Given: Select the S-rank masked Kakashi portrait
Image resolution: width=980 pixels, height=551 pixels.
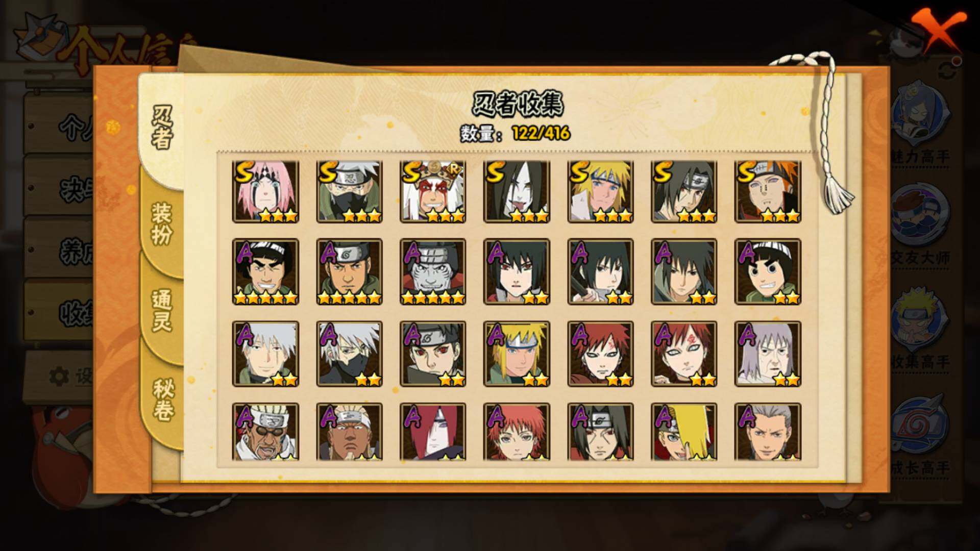Looking at the screenshot, I should 349,192.
